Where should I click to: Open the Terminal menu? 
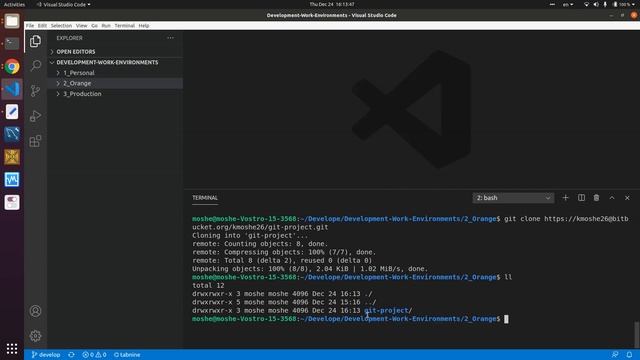(124, 26)
